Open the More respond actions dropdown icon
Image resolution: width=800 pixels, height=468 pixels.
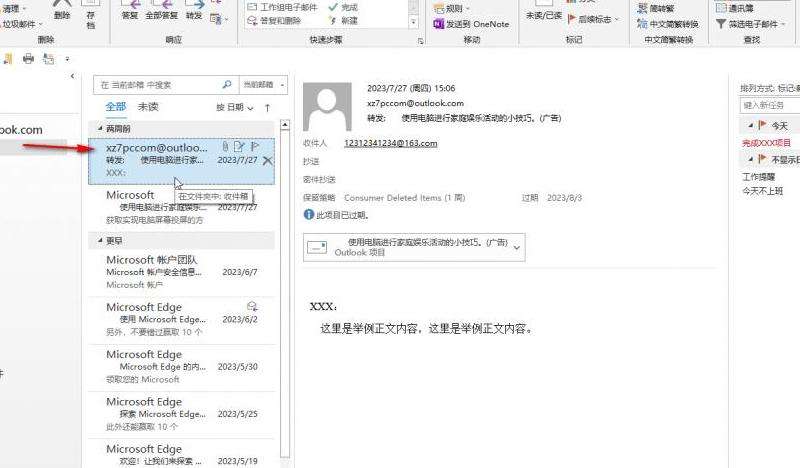click(x=219, y=19)
